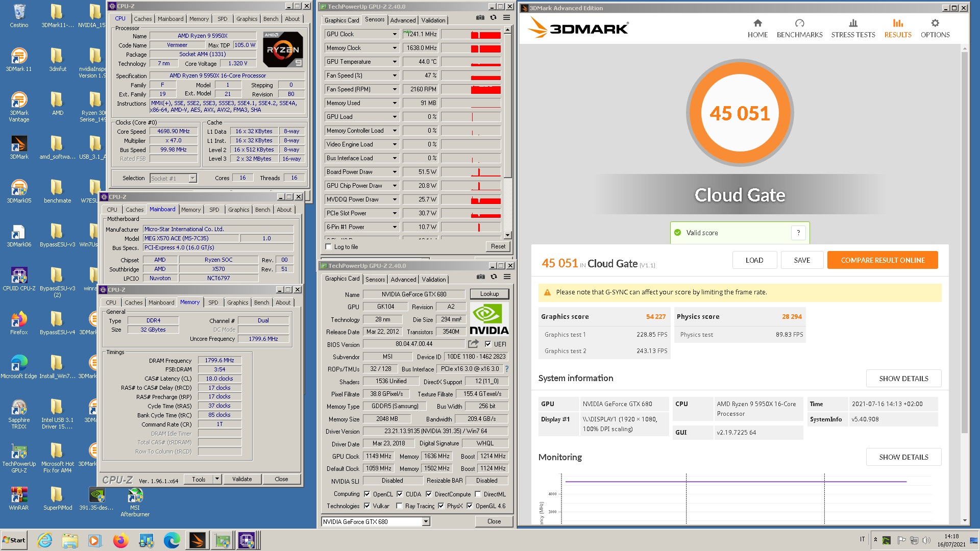Open Socket #1 selection dropdown in CPU-Z
The height and width of the screenshot is (551, 980).
tap(192, 179)
